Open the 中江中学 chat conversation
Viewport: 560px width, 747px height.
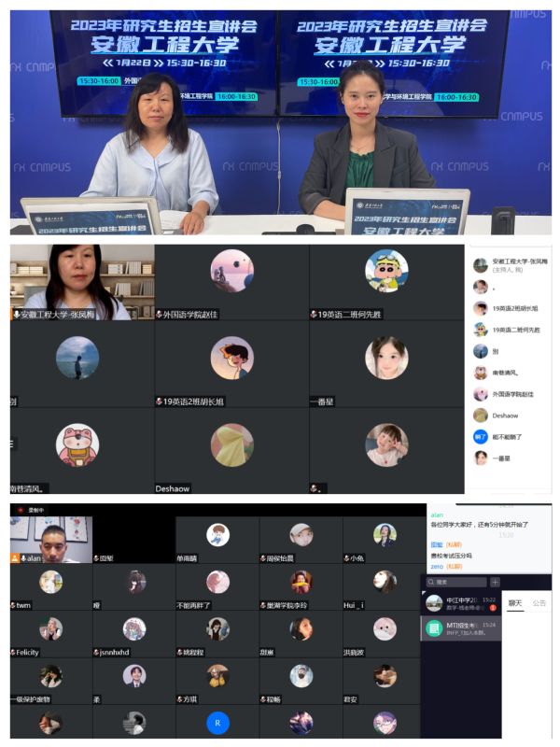(460, 603)
